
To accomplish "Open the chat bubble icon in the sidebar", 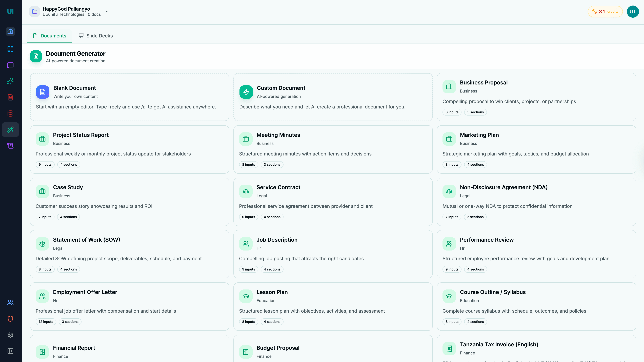I will pos(10,65).
